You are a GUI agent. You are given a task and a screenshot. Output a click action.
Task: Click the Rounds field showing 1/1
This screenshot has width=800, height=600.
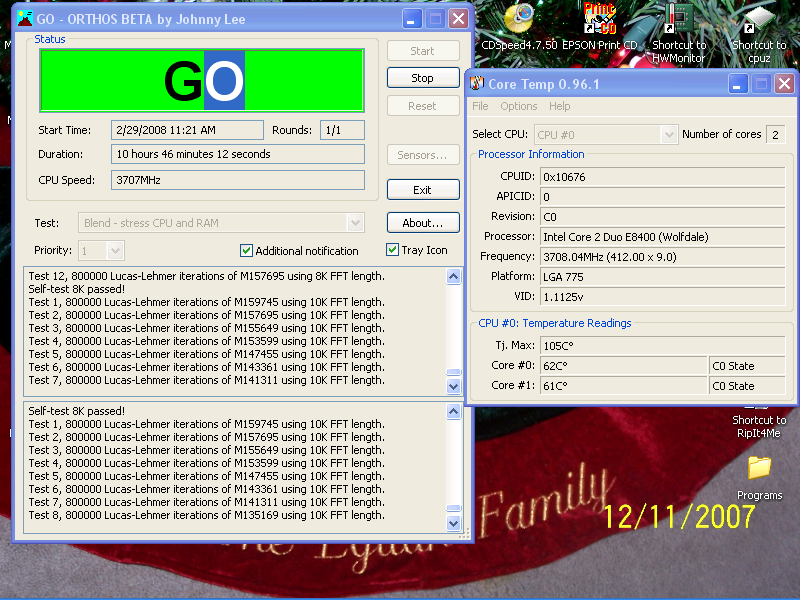click(342, 130)
